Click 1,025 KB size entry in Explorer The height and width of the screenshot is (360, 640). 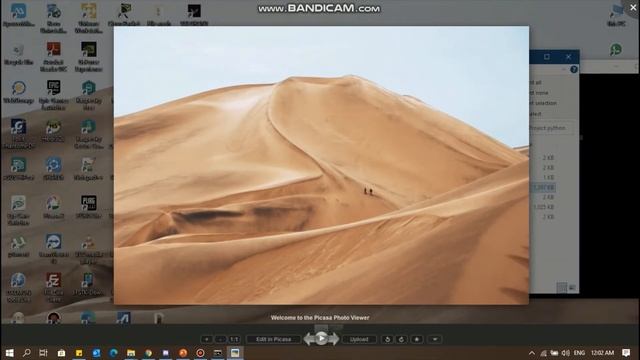click(x=544, y=207)
